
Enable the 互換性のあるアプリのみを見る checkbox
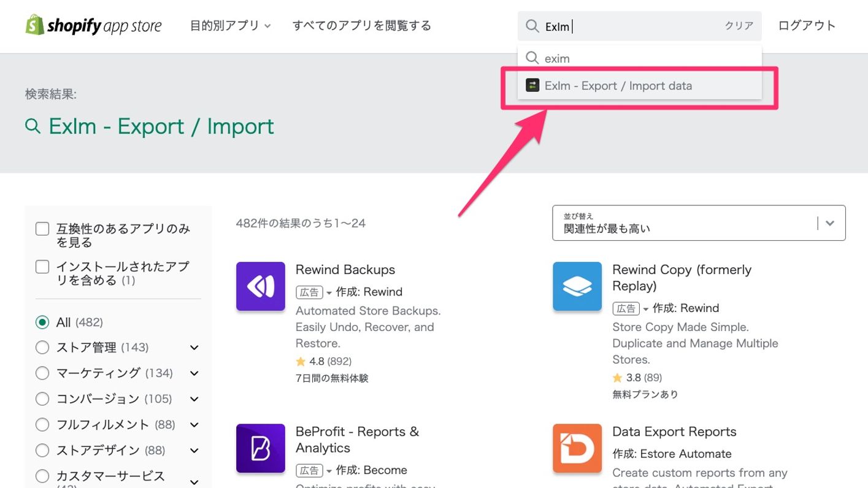(x=42, y=229)
